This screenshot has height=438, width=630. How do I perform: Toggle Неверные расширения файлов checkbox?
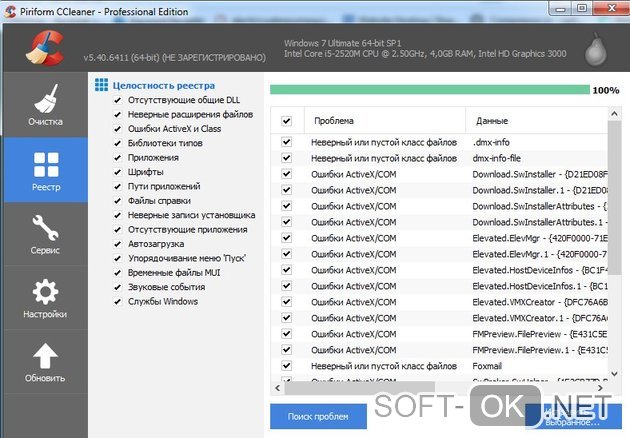coord(117,115)
